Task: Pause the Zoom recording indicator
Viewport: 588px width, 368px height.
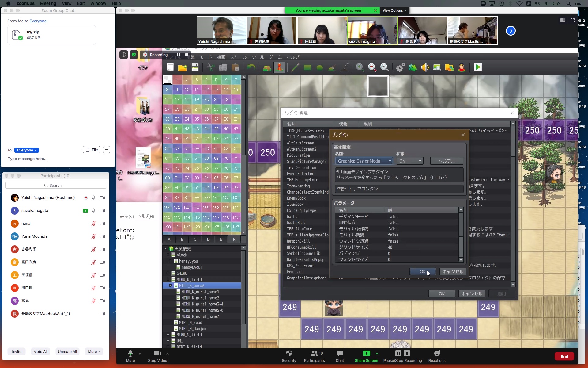Action: click(178, 55)
